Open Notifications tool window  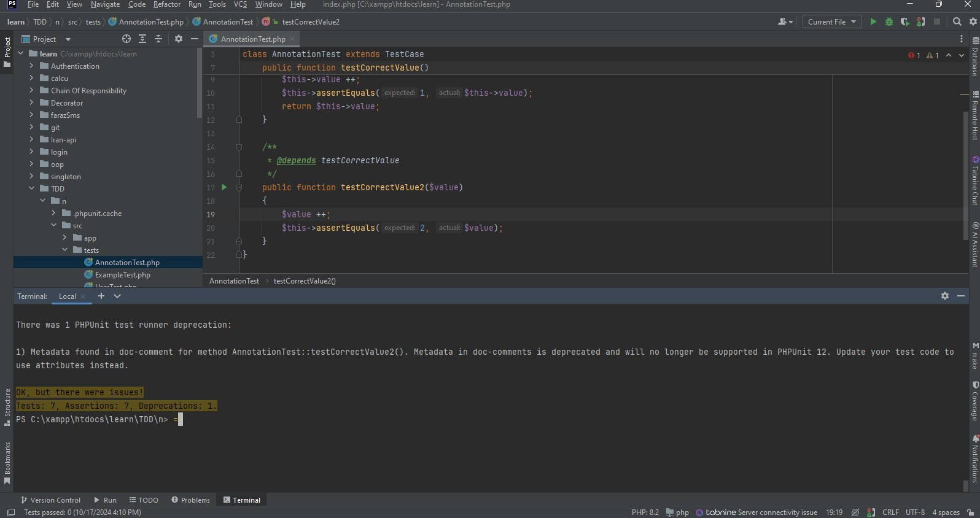(974, 459)
